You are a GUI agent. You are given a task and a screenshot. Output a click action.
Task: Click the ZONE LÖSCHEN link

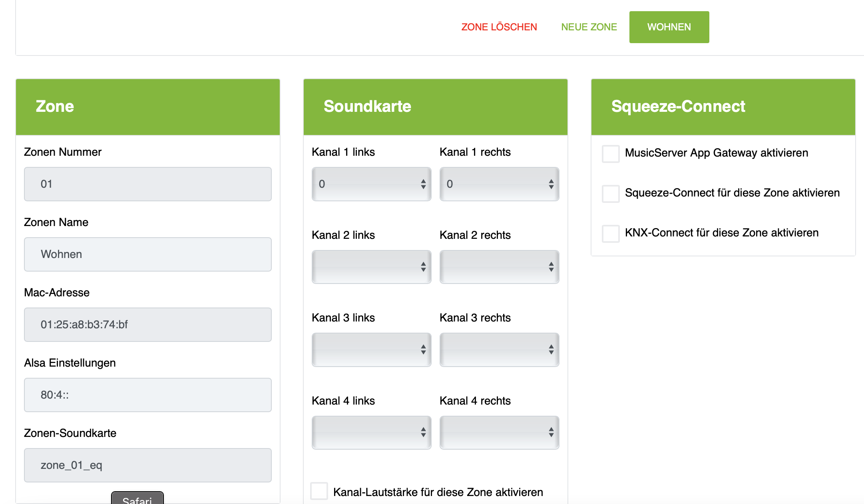tap(499, 27)
